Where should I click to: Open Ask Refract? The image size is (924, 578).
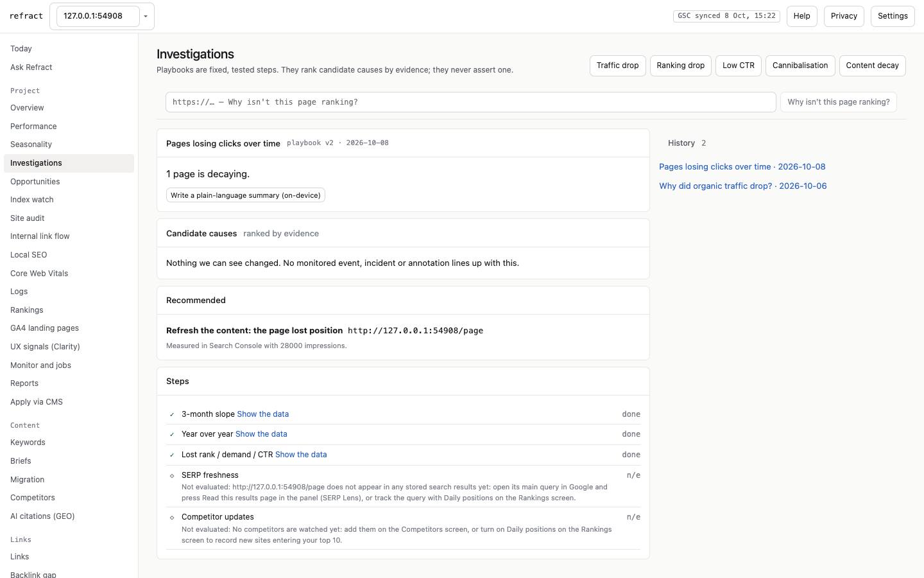coord(69,67)
